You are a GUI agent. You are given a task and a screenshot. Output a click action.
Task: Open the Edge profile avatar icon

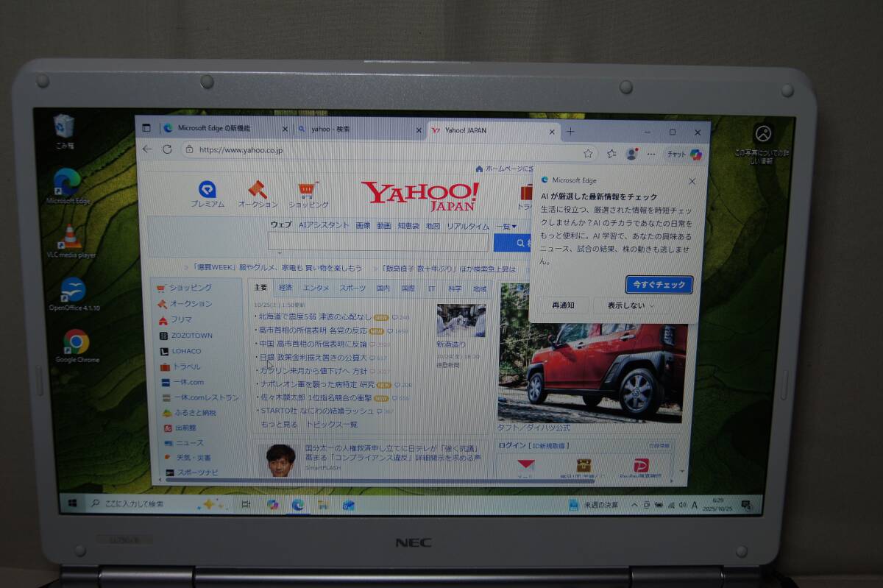(x=631, y=154)
